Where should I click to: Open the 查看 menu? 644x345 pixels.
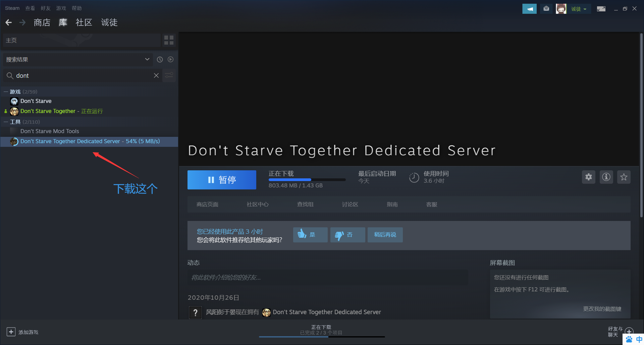(30, 8)
